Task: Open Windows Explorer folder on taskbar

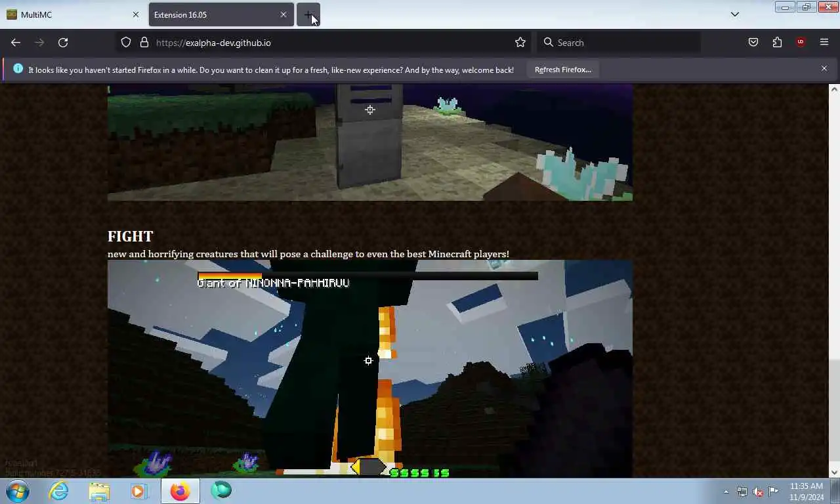Action: coord(99,491)
